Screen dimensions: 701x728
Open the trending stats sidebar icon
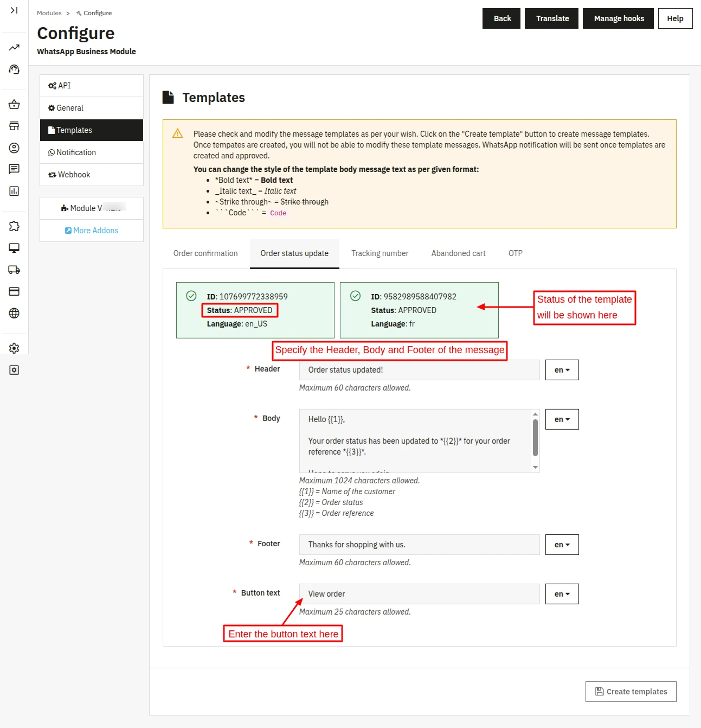(14, 48)
